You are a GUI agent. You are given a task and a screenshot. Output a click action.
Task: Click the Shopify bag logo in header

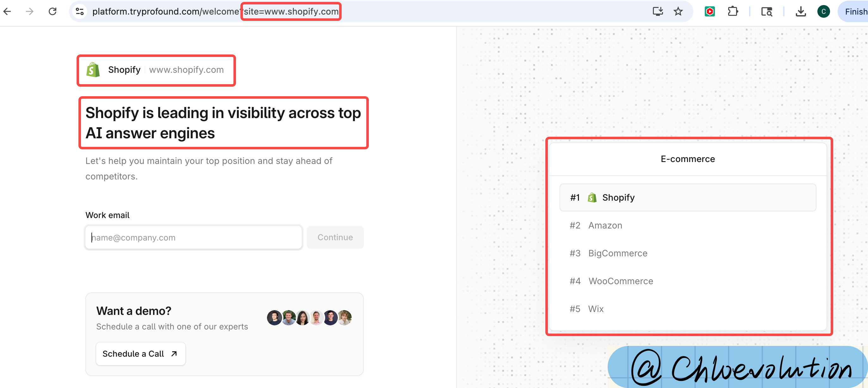pos(93,70)
